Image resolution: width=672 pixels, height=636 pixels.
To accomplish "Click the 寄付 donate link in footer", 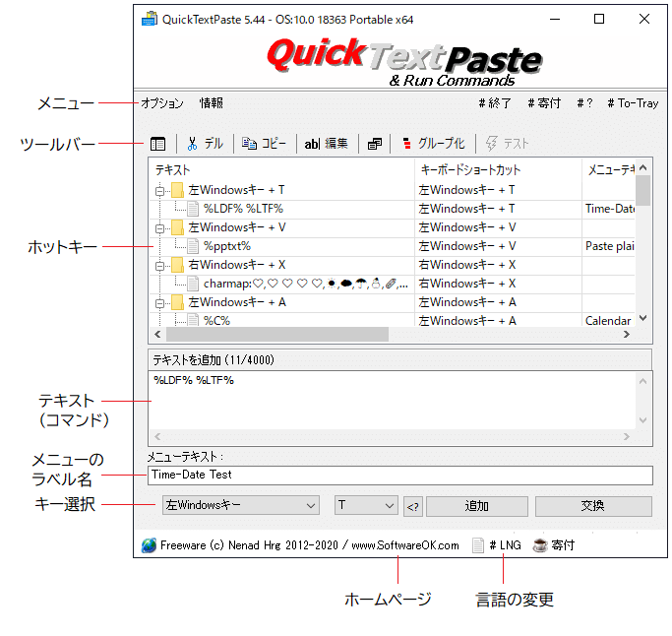I will coord(563,545).
